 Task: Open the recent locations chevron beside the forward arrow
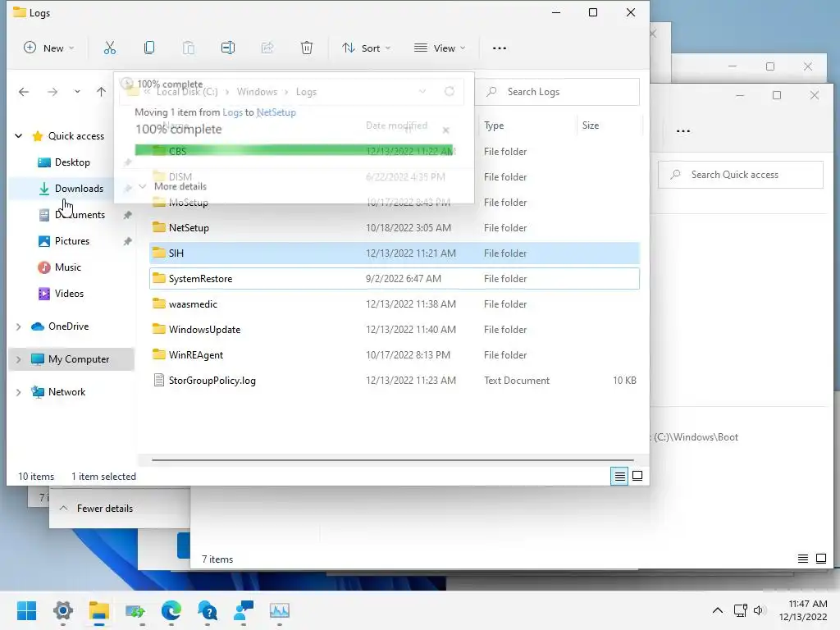[77, 92]
